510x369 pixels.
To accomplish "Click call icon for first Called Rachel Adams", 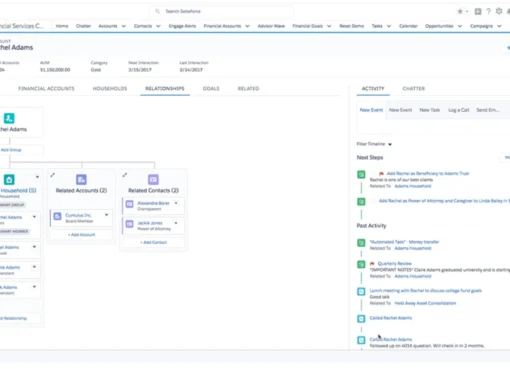I will click(x=361, y=319).
